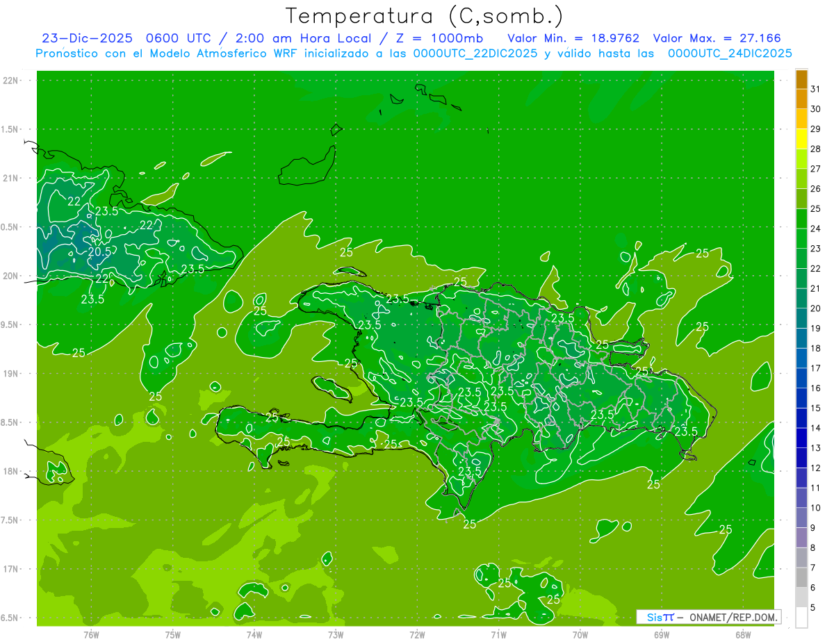Click the "1.5N" latitude axis label
Viewport: 834px width, 644px height.
[11, 129]
